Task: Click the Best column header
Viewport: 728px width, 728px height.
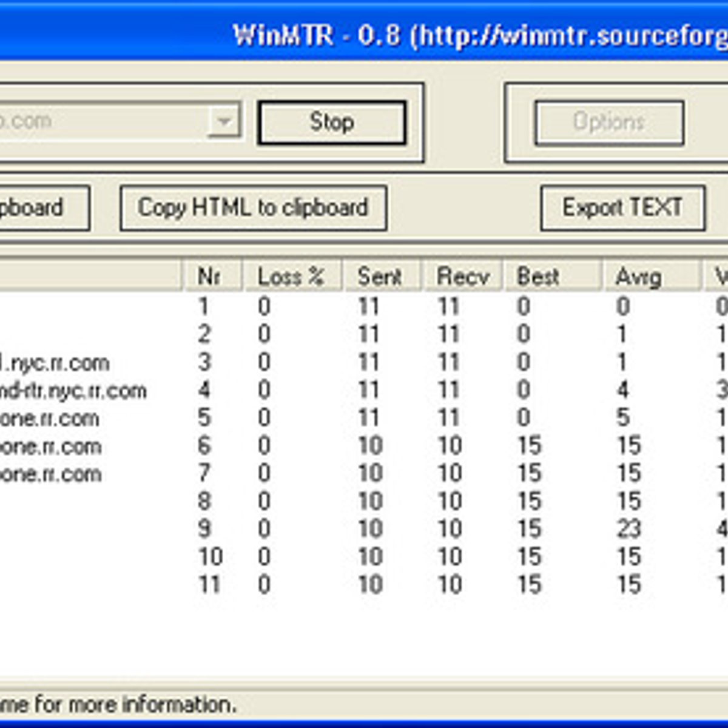Action: (x=552, y=277)
